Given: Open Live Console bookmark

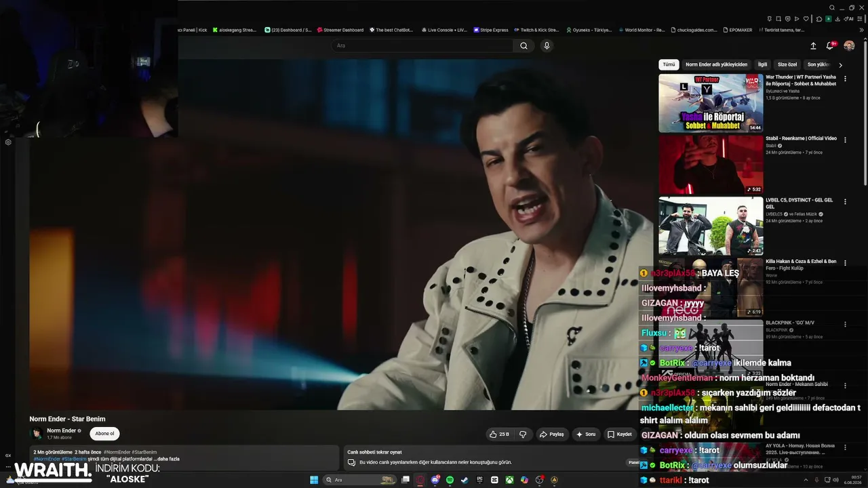Looking at the screenshot, I should coord(444,30).
